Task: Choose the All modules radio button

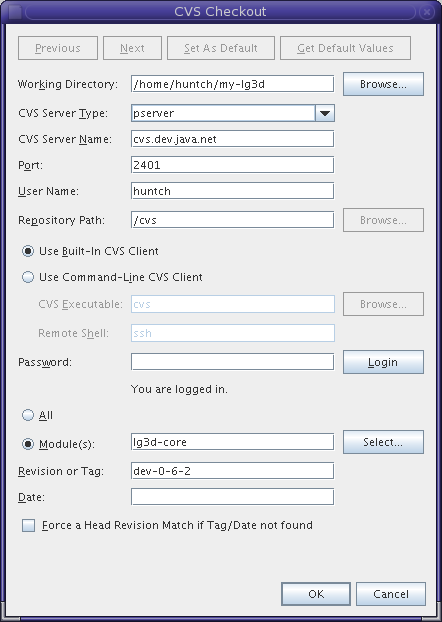Action: coord(28,415)
